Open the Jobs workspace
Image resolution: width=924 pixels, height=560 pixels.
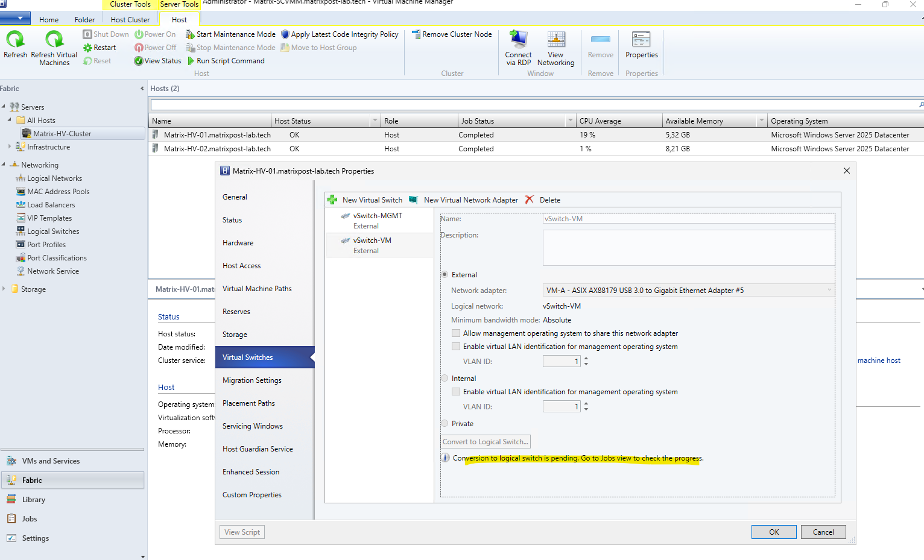click(72, 519)
